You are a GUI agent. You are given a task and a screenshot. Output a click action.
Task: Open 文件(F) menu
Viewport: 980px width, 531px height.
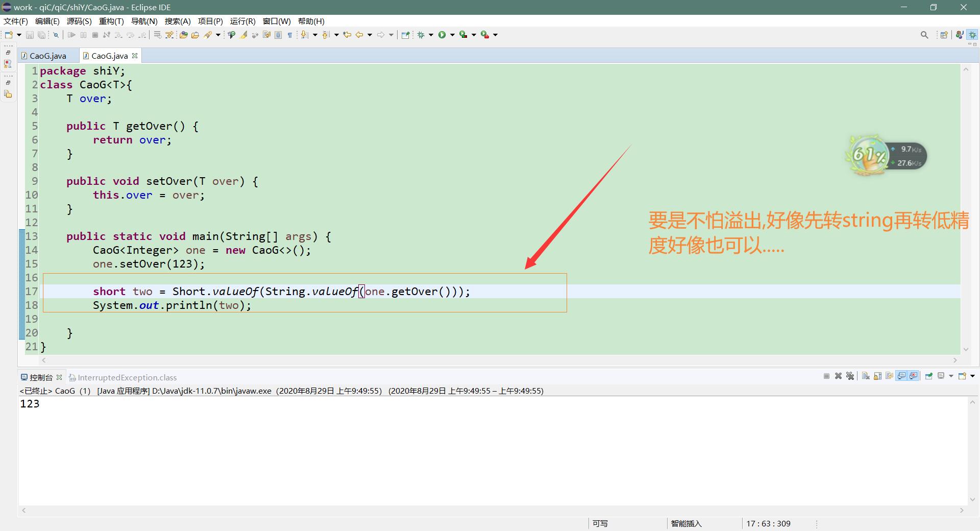click(16, 21)
